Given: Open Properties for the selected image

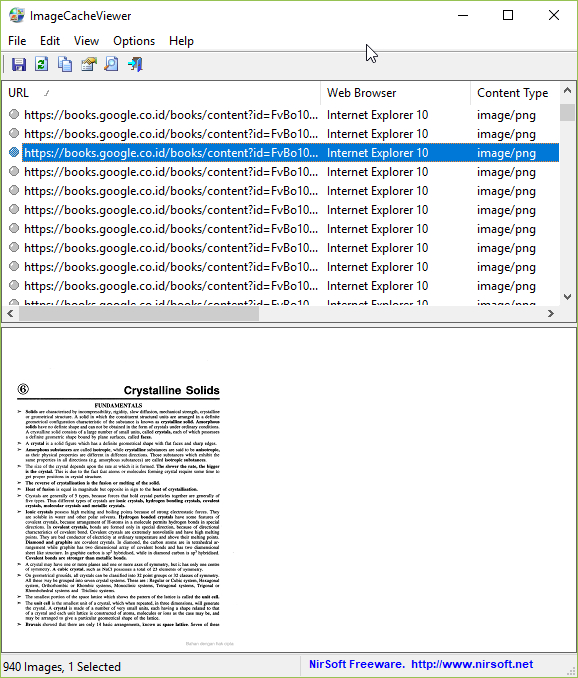Looking at the screenshot, I should click(x=89, y=64).
